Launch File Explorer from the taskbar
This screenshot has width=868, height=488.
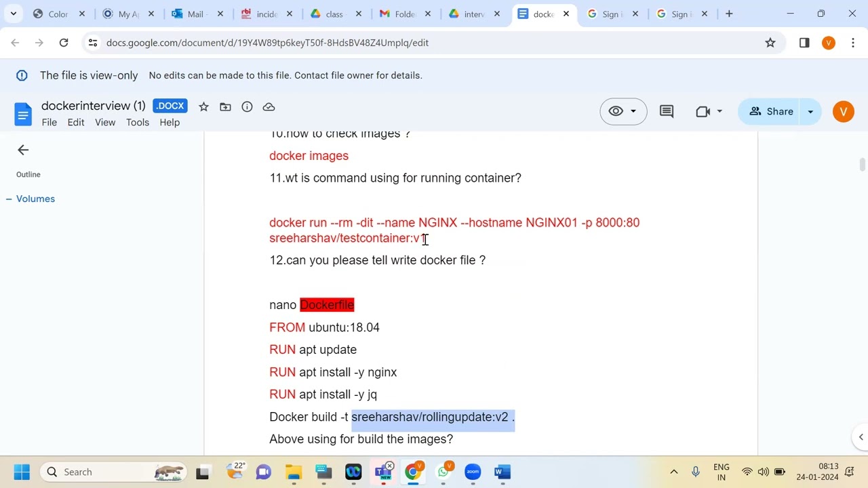tap(294, 472)
